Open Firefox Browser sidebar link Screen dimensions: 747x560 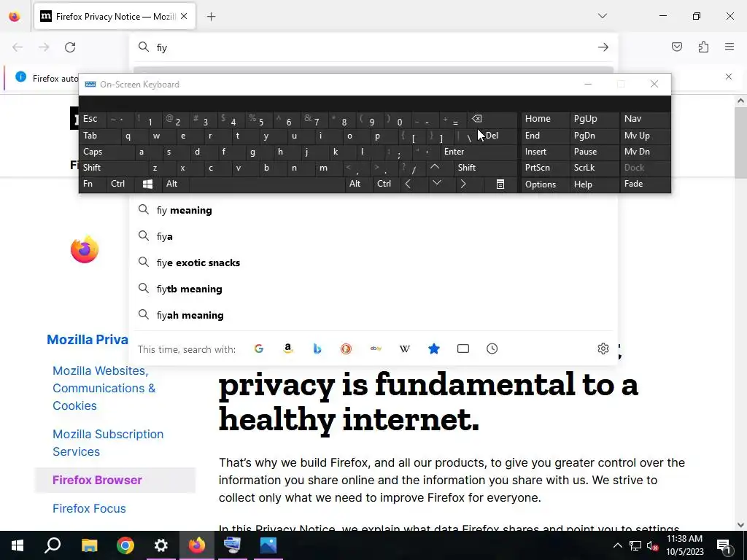coord(97,480)
